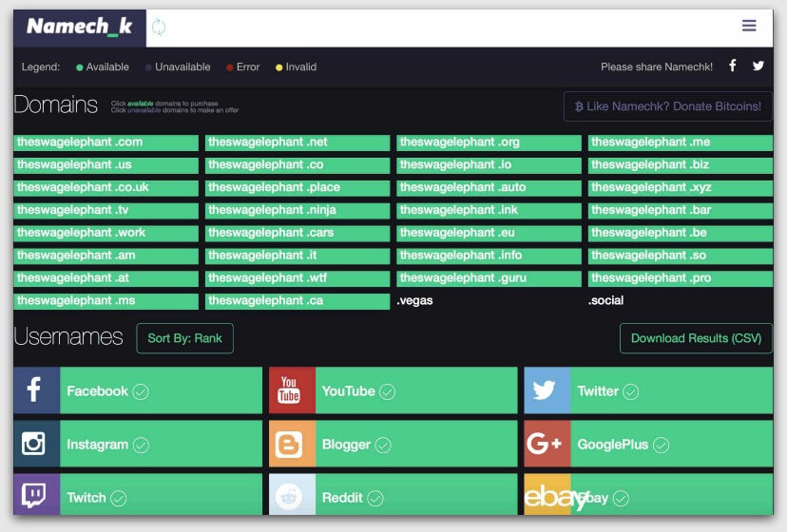Open the Sort By: Rank dropdown

tap(184, 338)
